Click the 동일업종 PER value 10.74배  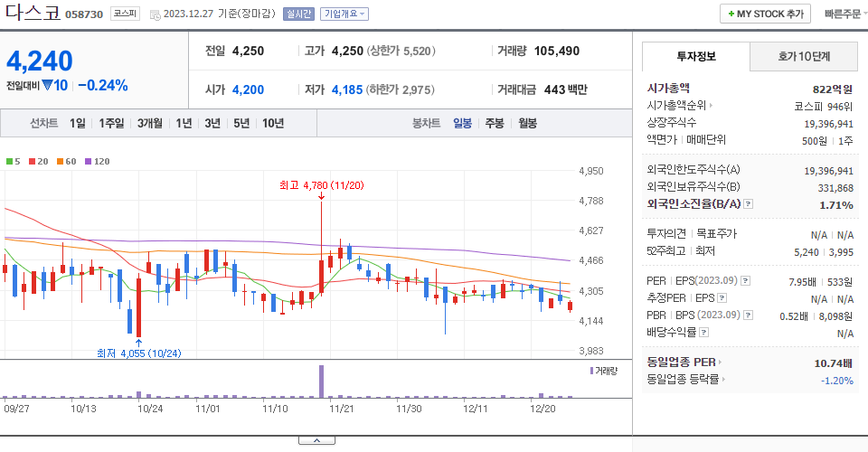(x=833, y=363)
